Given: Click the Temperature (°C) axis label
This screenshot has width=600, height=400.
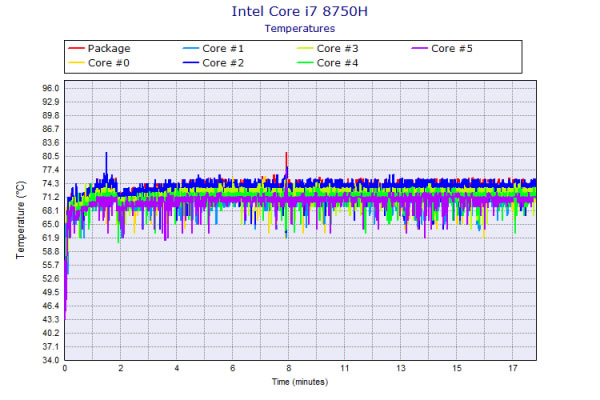Looking at the screenshot, I should 20,220.
